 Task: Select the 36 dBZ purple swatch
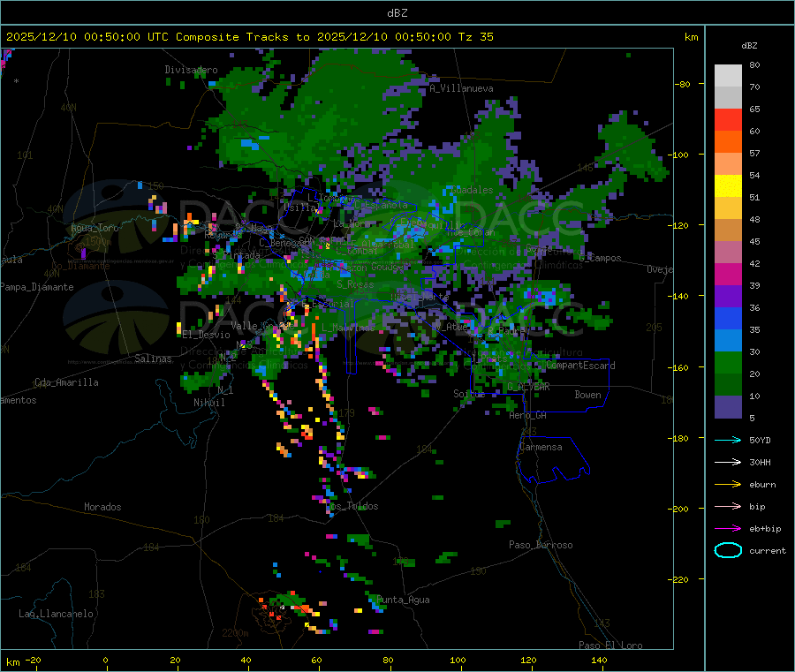tap(728, 297)
